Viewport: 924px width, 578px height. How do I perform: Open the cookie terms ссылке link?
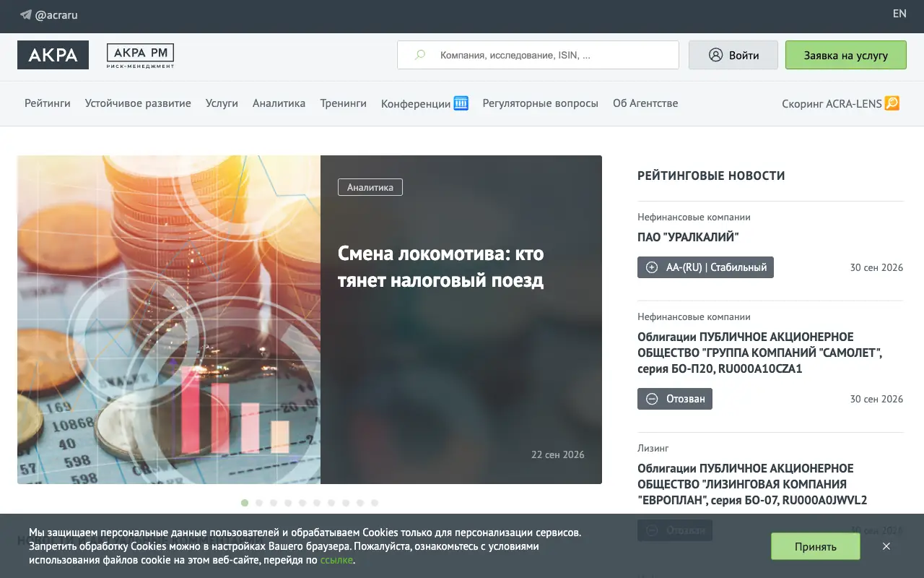336,560
